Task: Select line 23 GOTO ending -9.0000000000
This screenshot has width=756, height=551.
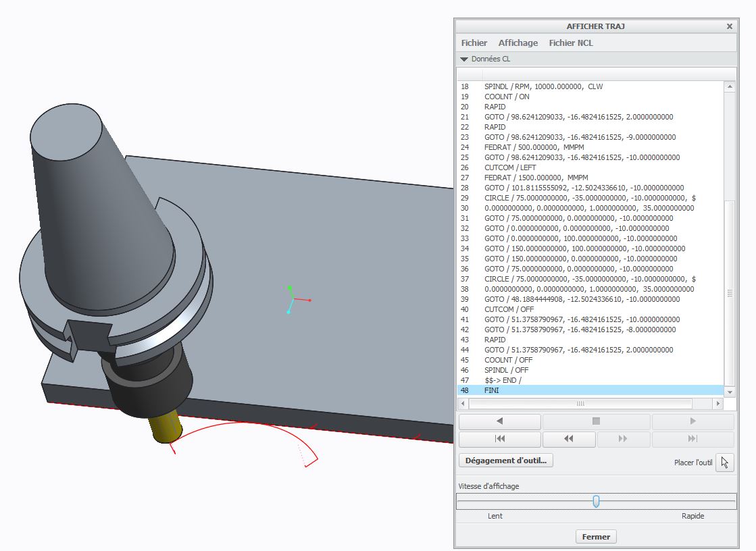Action: click(590, 137)
